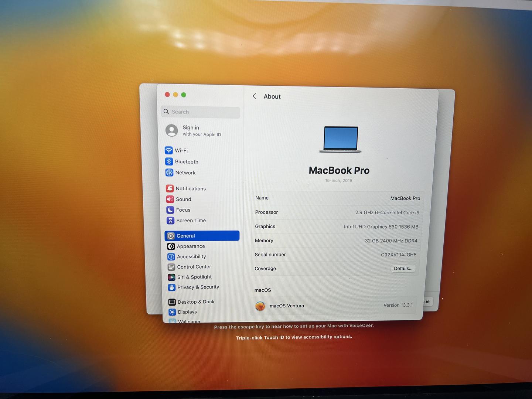Viewport: 532px width, 399px height.
Task: Click the computer name MacBook Pro value
Action: click(x=405, y=198)
